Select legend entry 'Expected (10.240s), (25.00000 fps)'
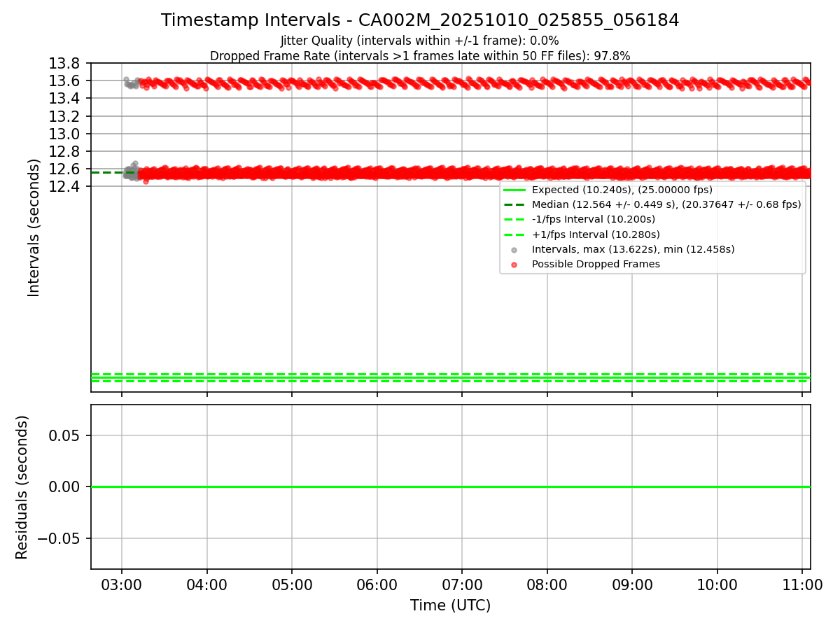Screen dimensions: 840x630 (622, 190)
